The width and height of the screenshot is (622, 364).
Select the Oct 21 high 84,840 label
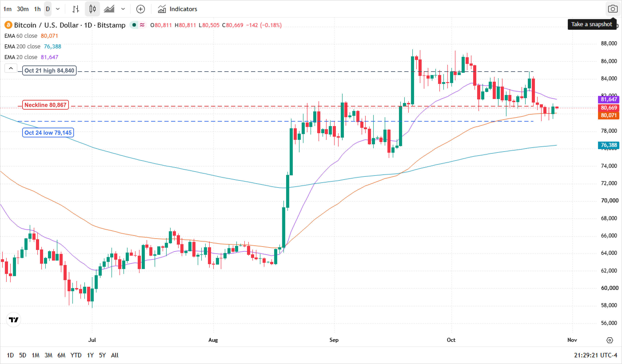tap(49, 71)
